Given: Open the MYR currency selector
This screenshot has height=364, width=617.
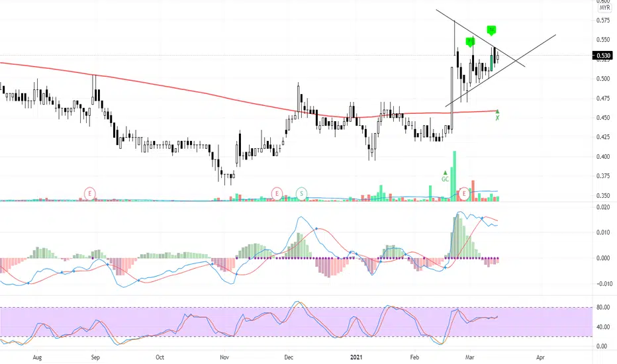Looking at the screenshot, I should click(x=605, y=7).
